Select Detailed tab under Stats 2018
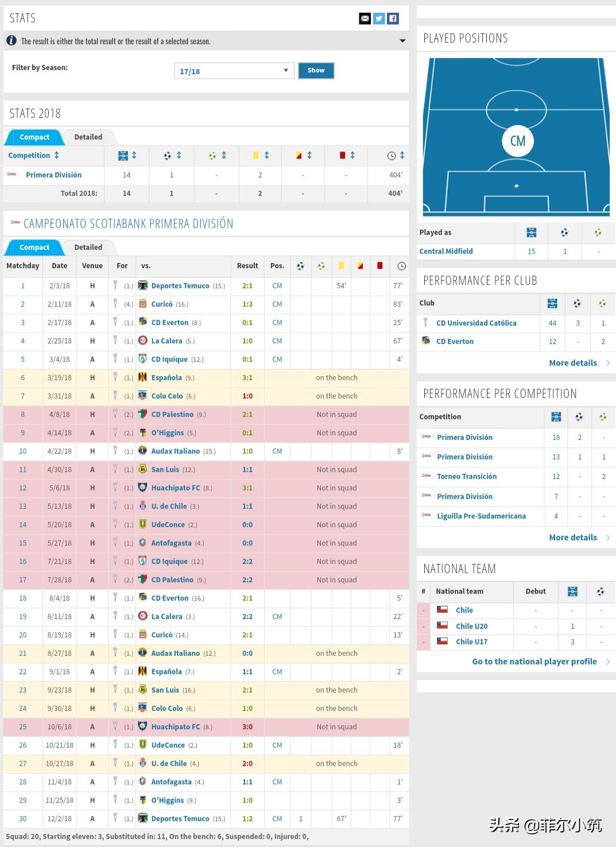This screenshot has width=616, height=847. pyautogui.click(x=88, y=137)
